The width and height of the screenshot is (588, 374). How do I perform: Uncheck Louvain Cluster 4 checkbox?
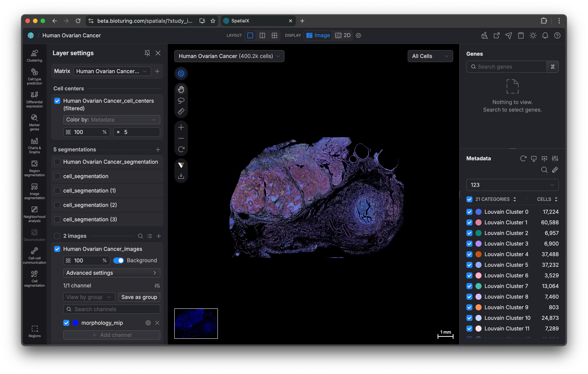point(469,254)
